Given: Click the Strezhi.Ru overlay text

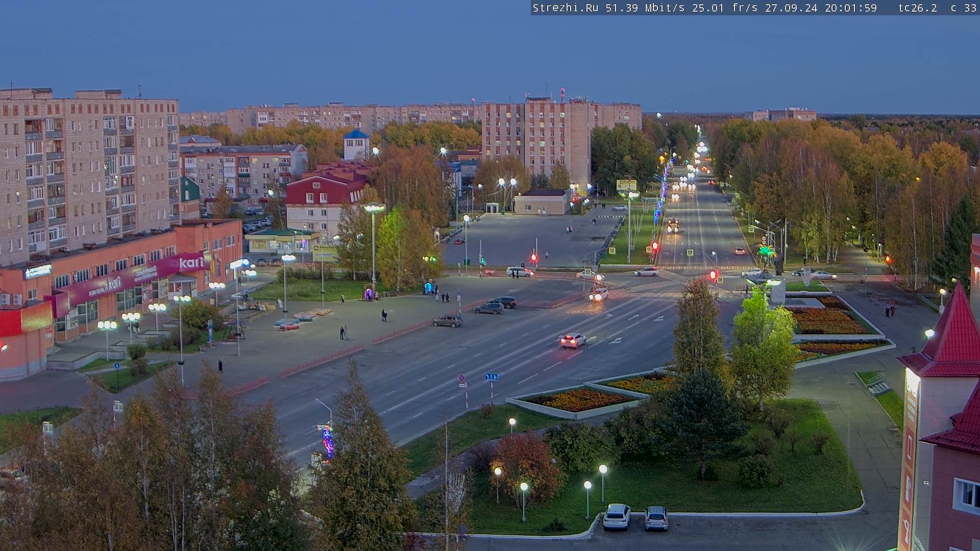Looking at the screenshot, I should [566, 8].
